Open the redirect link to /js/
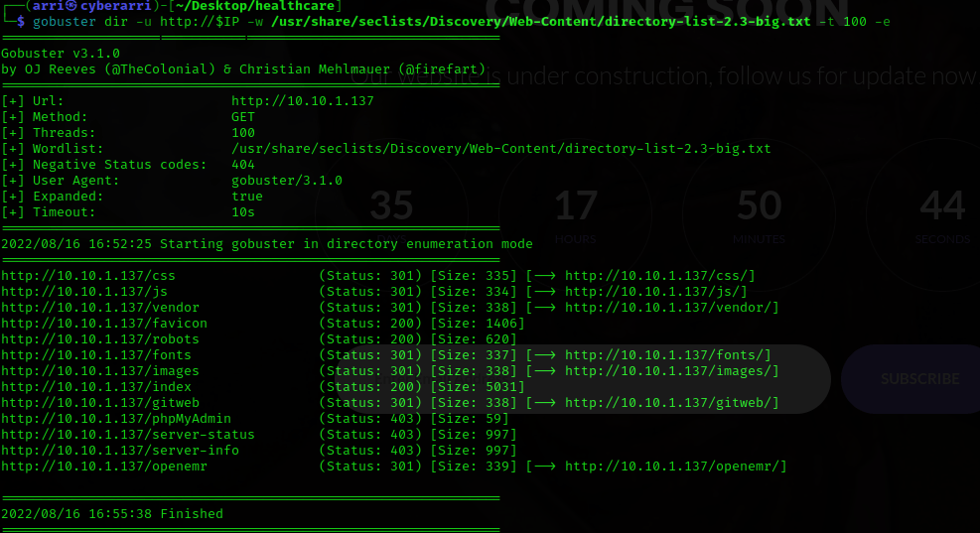The image size is (980, 533). 655,292
